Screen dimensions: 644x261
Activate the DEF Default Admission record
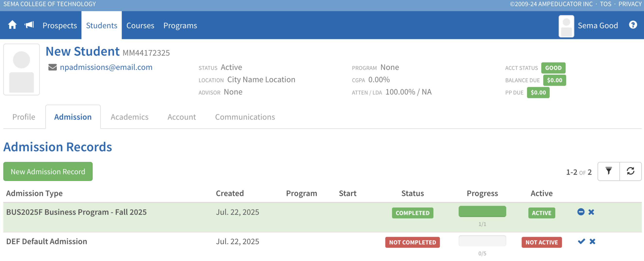[581, 242]
